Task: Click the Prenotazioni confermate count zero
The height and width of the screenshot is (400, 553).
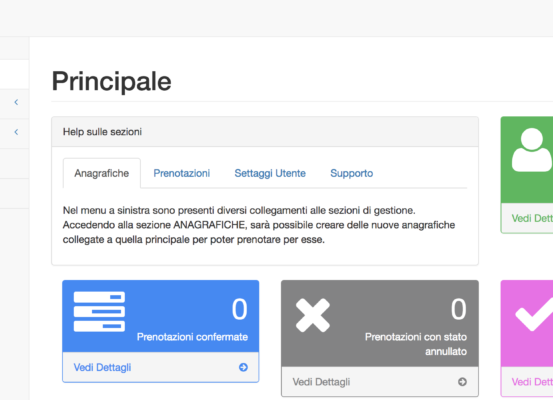Action: tap(239, 309)
